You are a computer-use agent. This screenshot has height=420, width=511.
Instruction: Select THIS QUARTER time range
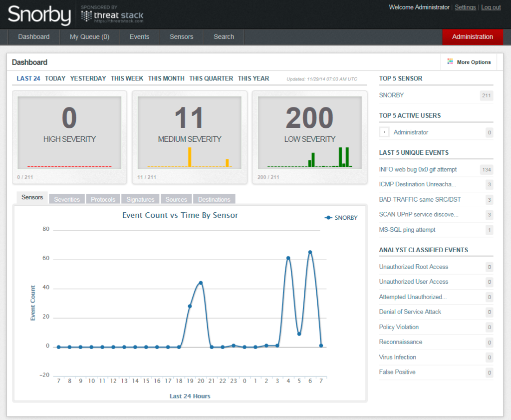pyautogui.click(x=211, y=78)
